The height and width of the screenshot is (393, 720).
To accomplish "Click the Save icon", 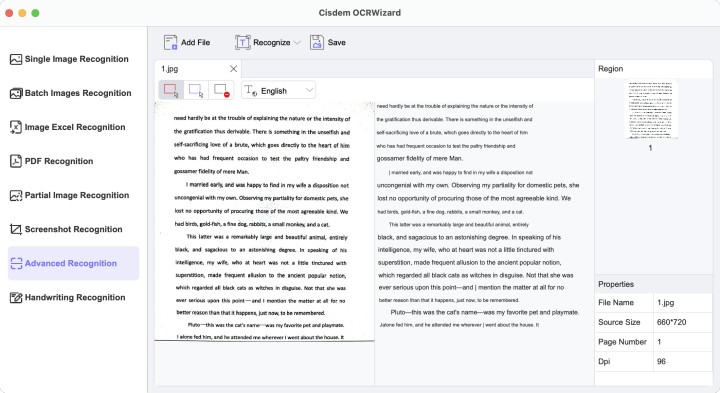I will pos(317,42).
